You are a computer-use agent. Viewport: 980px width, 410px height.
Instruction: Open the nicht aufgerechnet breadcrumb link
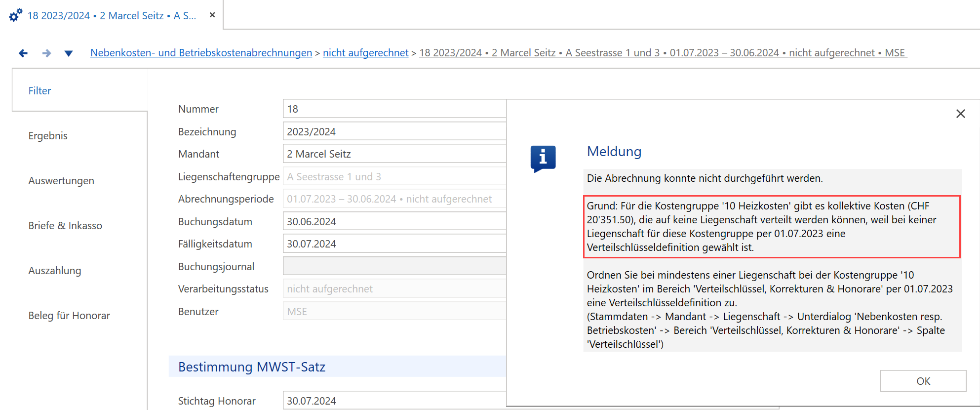pyautogui.click(x=365, y=53)
